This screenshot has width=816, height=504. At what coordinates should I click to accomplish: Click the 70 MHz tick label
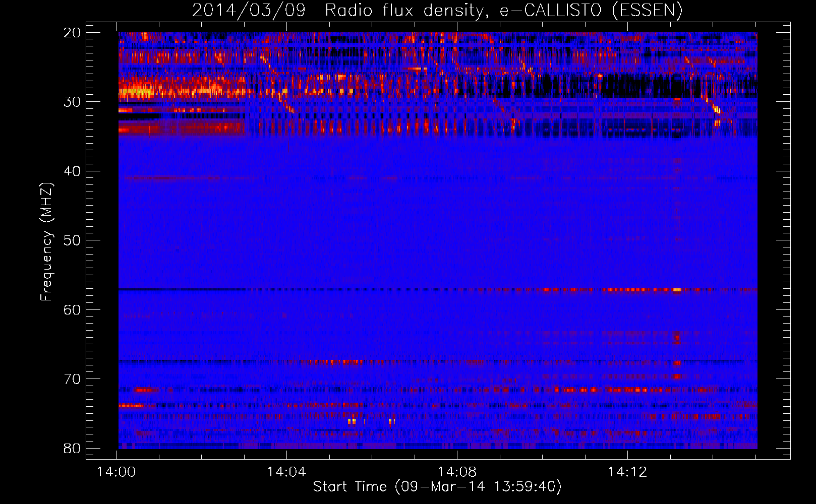tap(72, 379)
